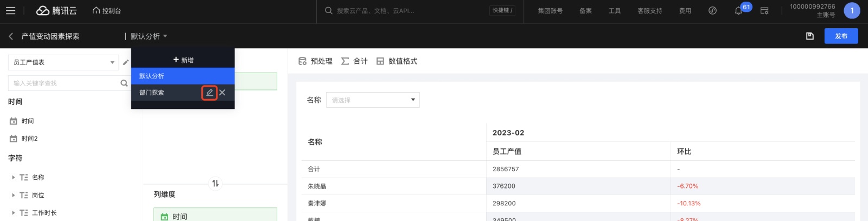Viewport: 868px width, 221px height.
Task: Select 默认分析 in the analysis list
Action: pyautogui.click(x=183, y=76)
